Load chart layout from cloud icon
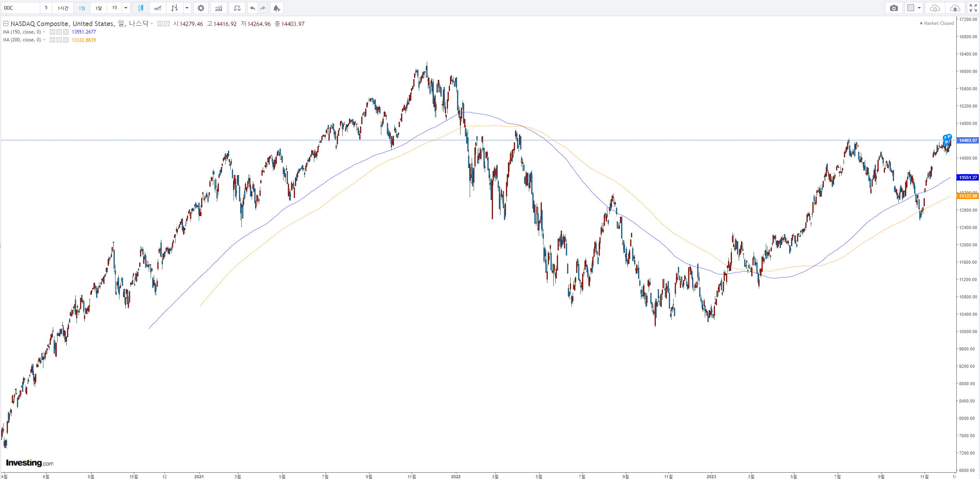 (x=935, y=8)
